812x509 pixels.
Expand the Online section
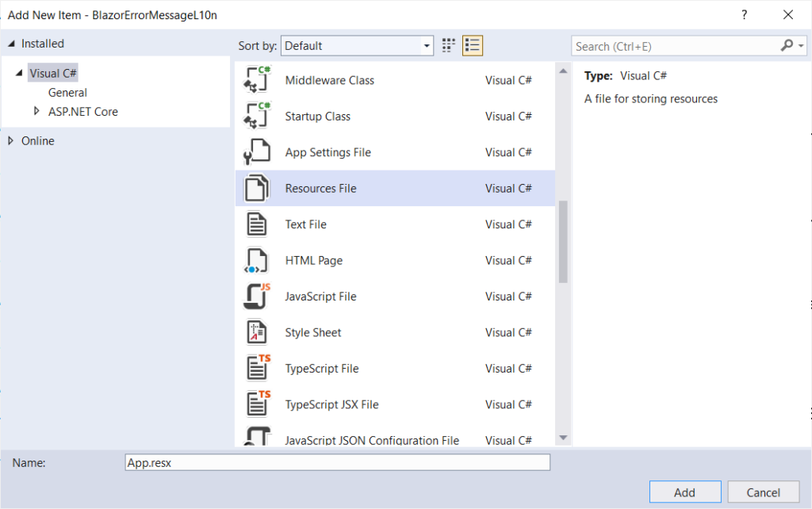click(11, 140)
